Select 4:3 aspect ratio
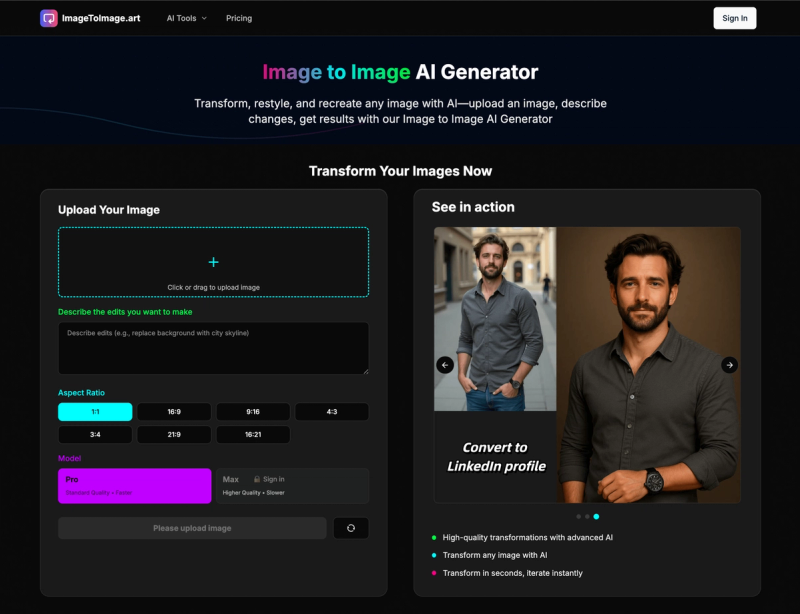800x614 pixels. tap(332, 411)
